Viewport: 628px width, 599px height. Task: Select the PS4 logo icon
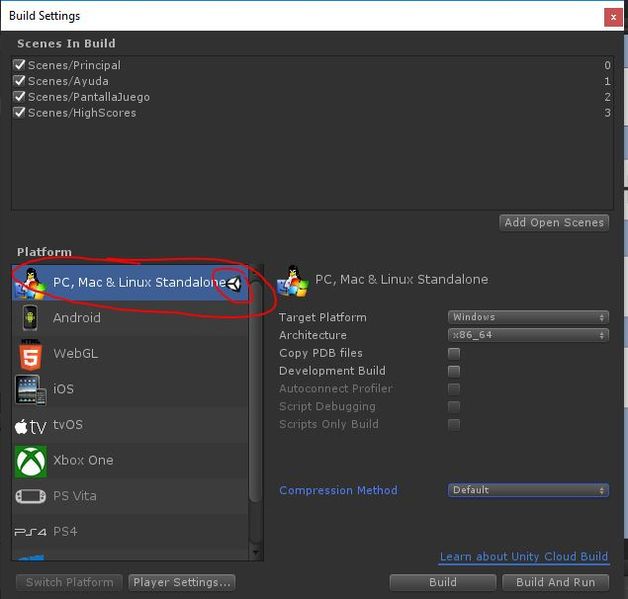pyautogui.click(x=31, y=532)
